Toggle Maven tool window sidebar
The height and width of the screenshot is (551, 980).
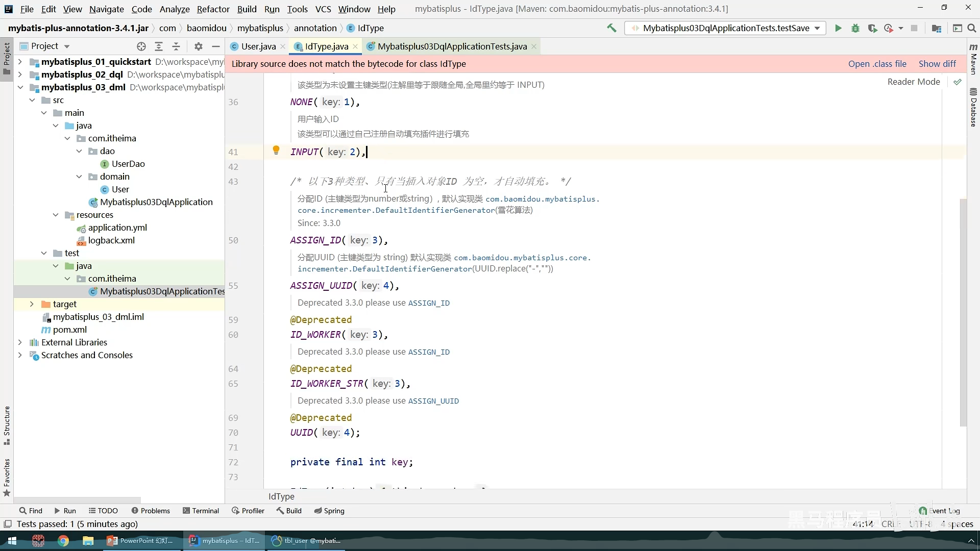(973, 59)
